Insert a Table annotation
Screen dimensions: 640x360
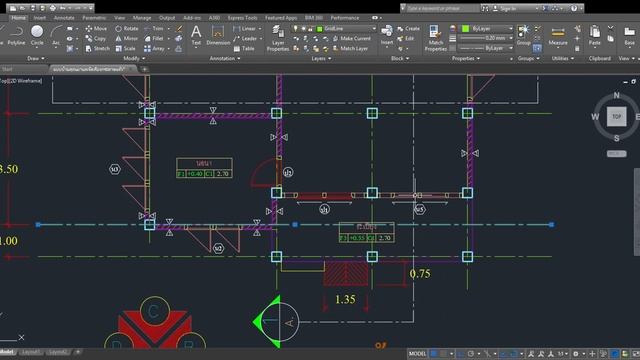[x=244, y=48]
